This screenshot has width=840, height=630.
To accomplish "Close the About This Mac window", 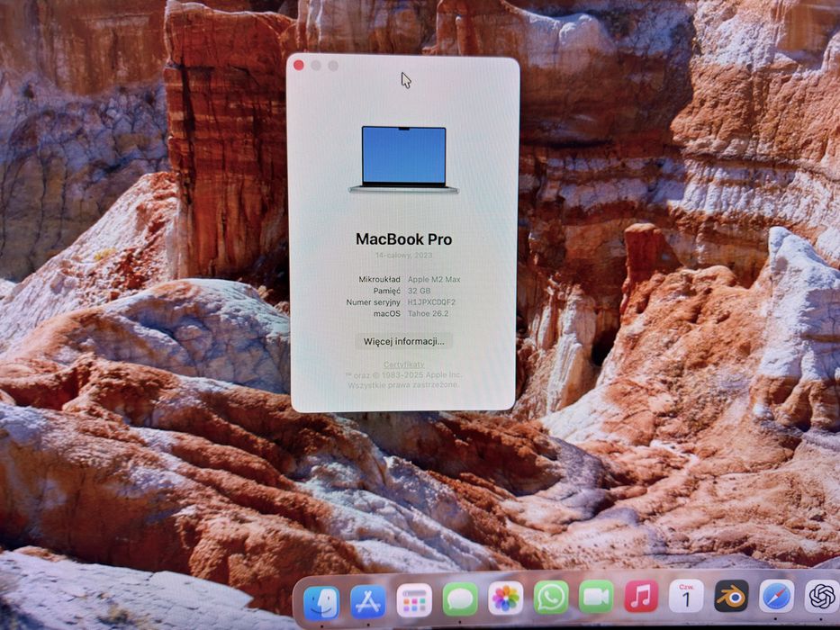I will [x=299, y=66].
